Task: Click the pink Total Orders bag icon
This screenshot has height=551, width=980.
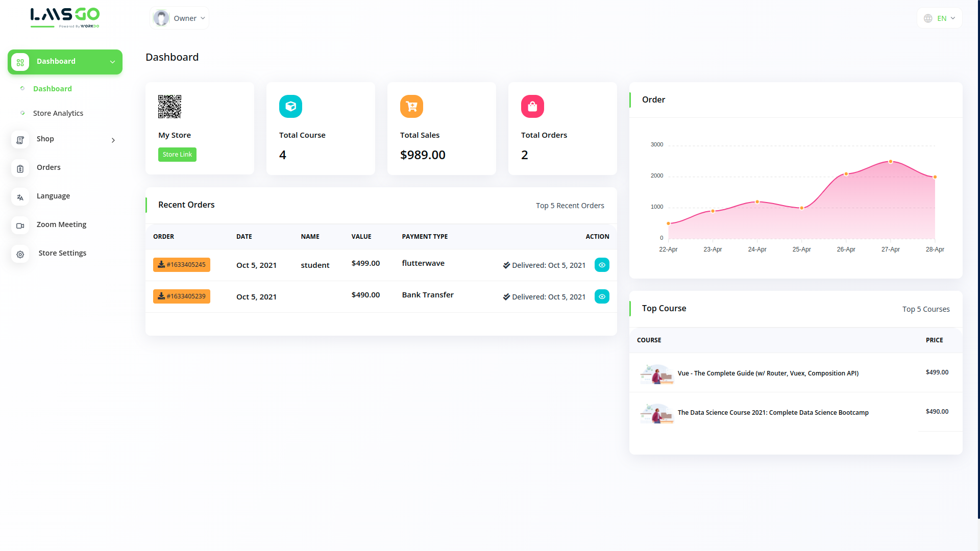Action: 532,106
